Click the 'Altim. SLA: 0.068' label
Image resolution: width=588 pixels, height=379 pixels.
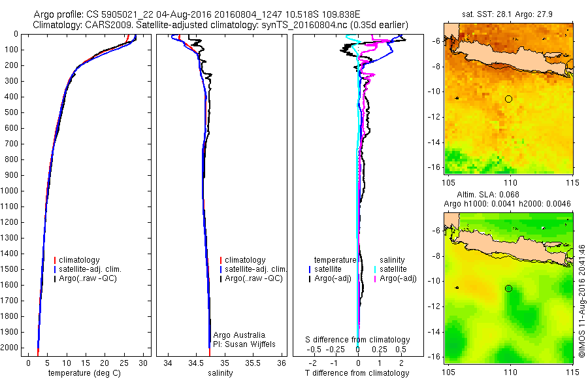488,194
